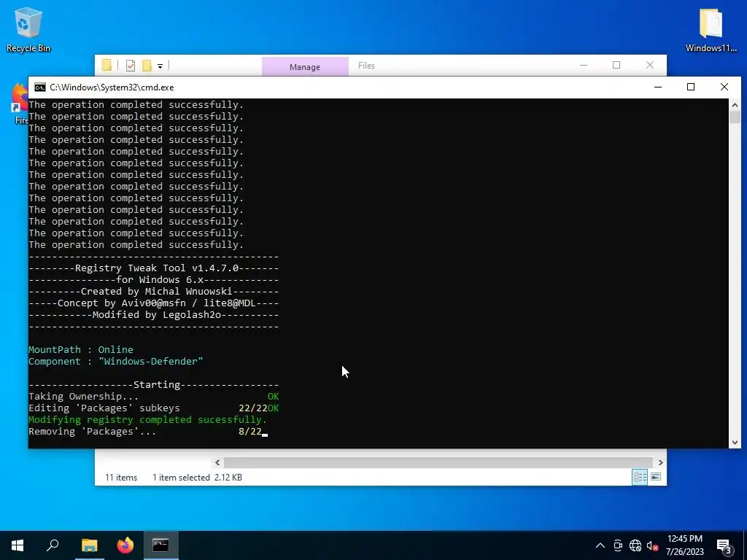Click the 'Modifying registry completed sucessfully.' line
Screen dimensions: 747x560
[x=147, y=419]
